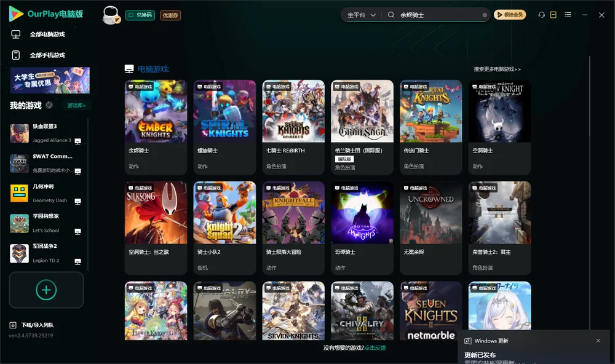The width and height of the screenshot is (615, 364).
Task: Select 几何冲刺 Geometry Dash in my games
Action: [46, 193]
